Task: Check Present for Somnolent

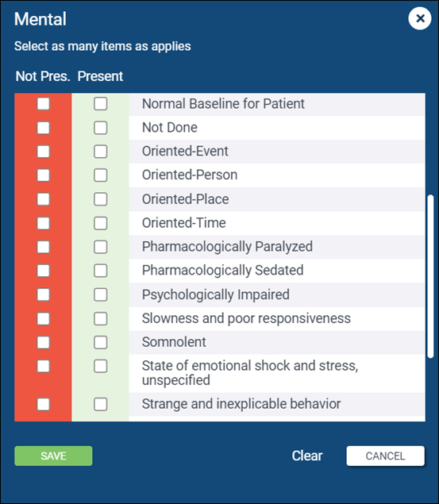Action: point(101,342)
